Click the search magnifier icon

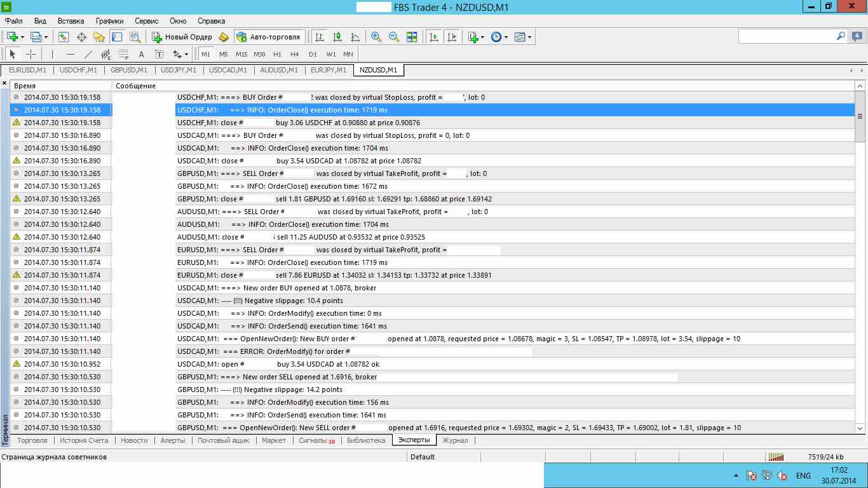coord(841,36)
